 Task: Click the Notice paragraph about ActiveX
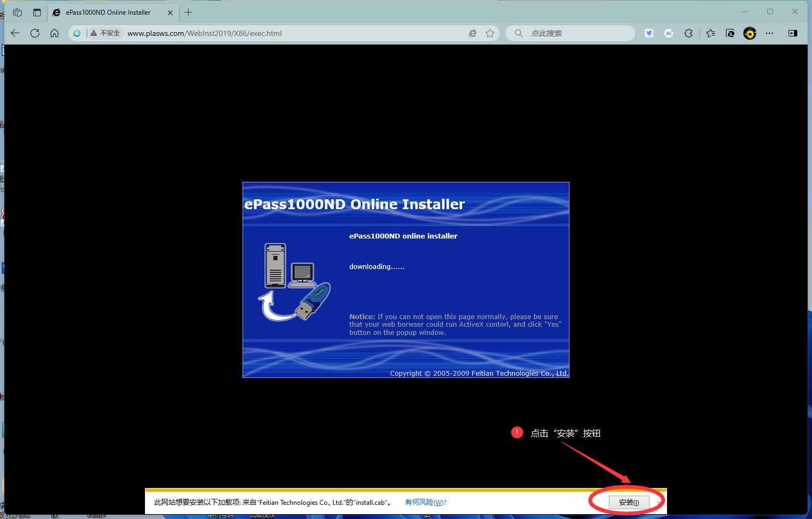click(455, 325)
